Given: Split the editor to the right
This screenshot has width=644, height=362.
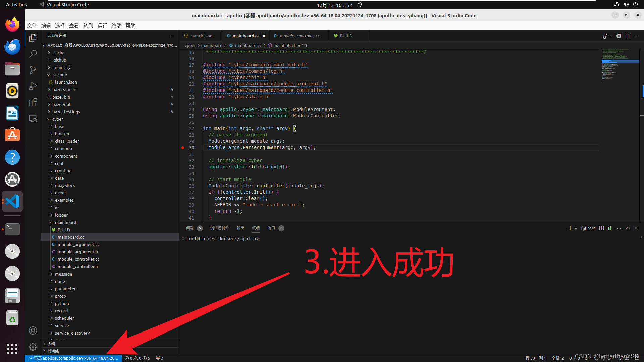Looking at the screenshot, I should point(628,36).
